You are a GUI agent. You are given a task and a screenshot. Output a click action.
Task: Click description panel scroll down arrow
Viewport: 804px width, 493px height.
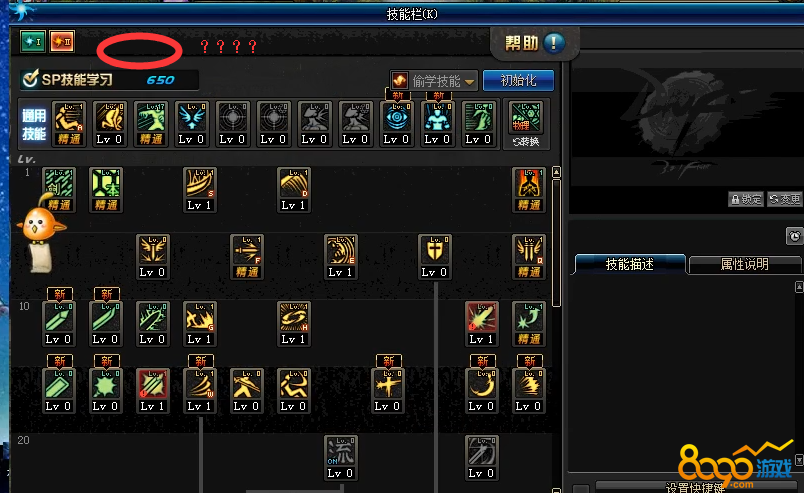(799, 459)
